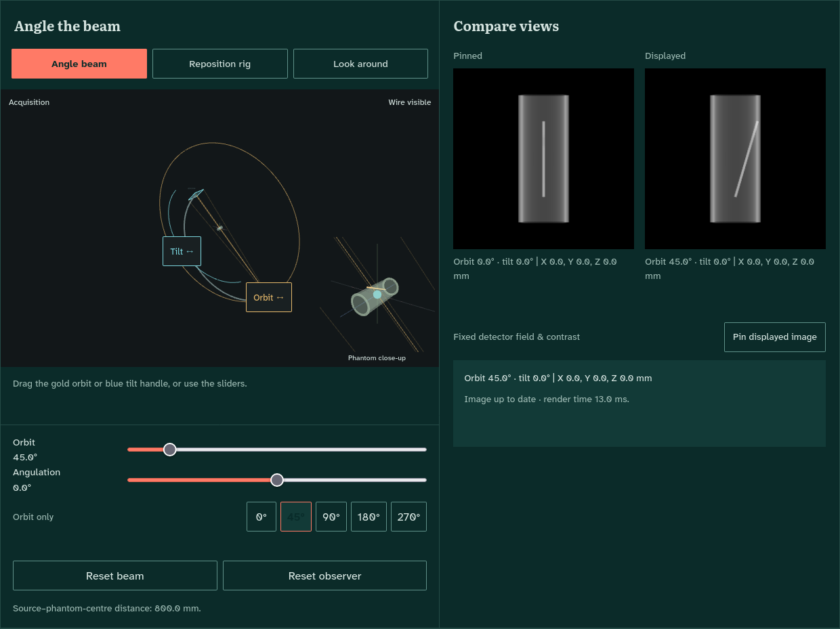The image size is (840, 629).
Task: Click the 'Fixed detector field & contrast' text
Action: point(517,337)
